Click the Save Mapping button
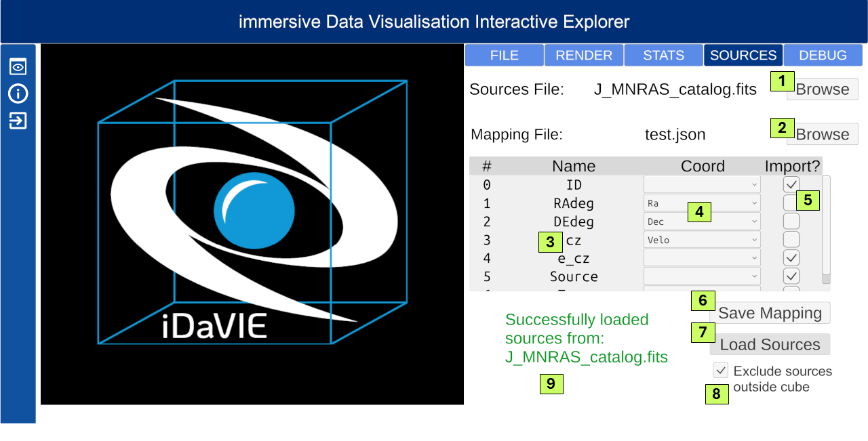Image resolution: width=868 pixels, height=441 pixels. coord(770,313)
